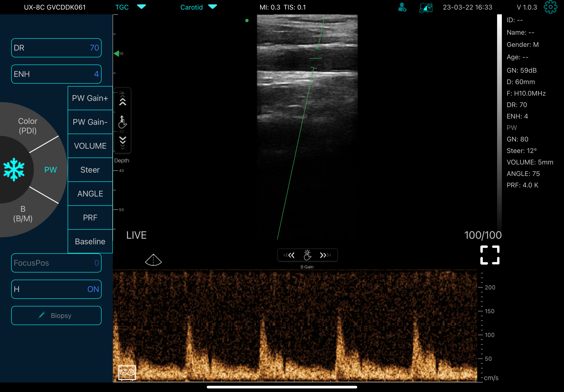Click the grayscale bar beside image
Image resolution: width=564 pixels, height=392 pixels.
(499, 123)
